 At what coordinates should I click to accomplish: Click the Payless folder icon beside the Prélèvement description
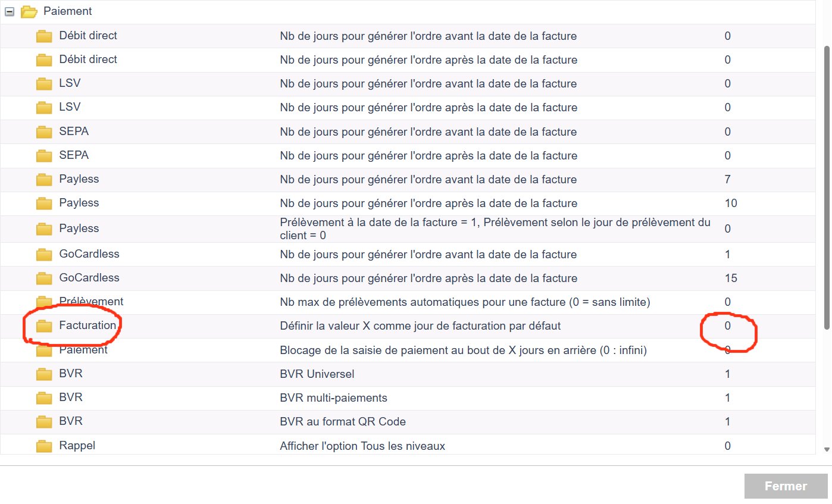pyautogui.click(x=44, y=228)
